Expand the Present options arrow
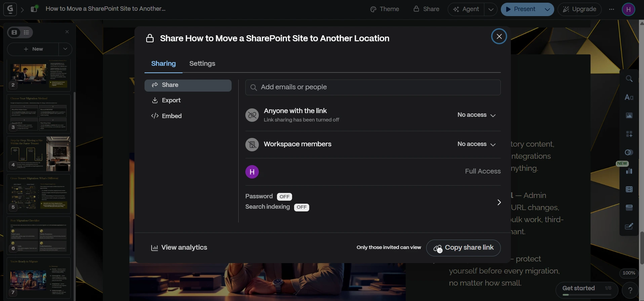The image size is (644, 301). pyautogui.click(x=547, y=9)
